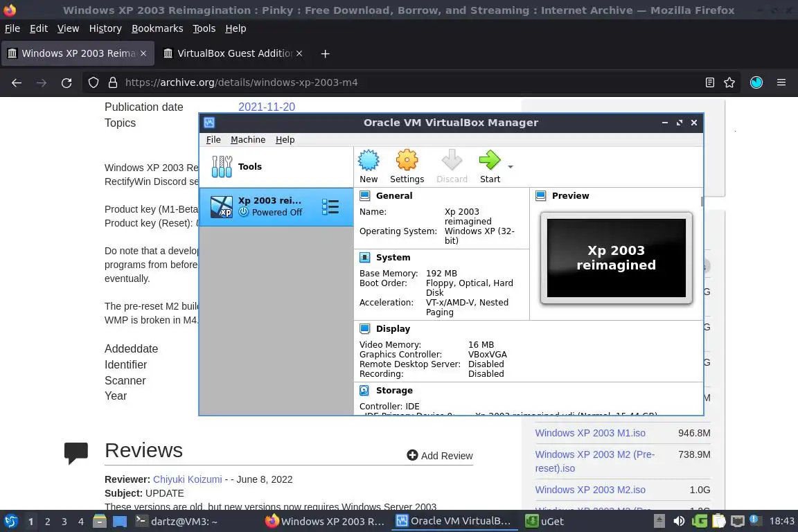Download Windows XP 2003 M2 (Pre-reset).iso
The image size is (798, 532).
(594, 461)
